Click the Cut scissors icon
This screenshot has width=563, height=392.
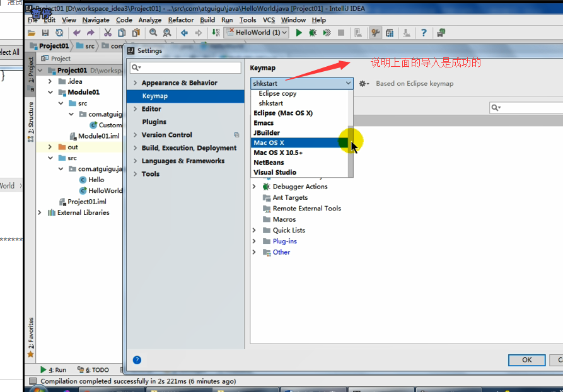click(108, 33)
